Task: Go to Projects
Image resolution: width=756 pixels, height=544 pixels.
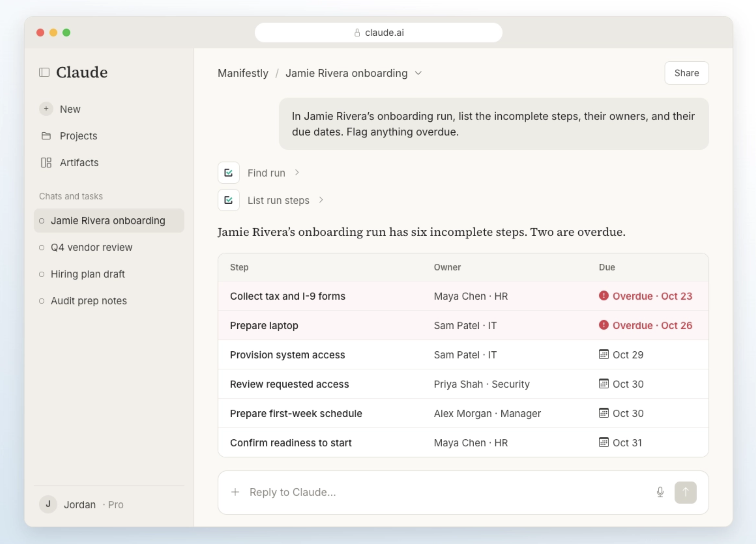Action: (x=78, y=136)
